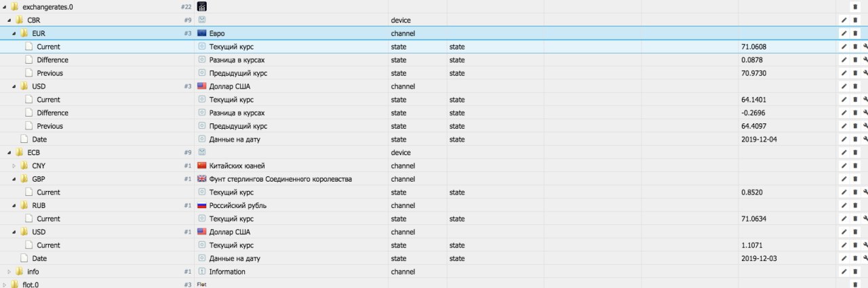
Task: Delete the Китайских юаней channel
Action: click(855, 165)
